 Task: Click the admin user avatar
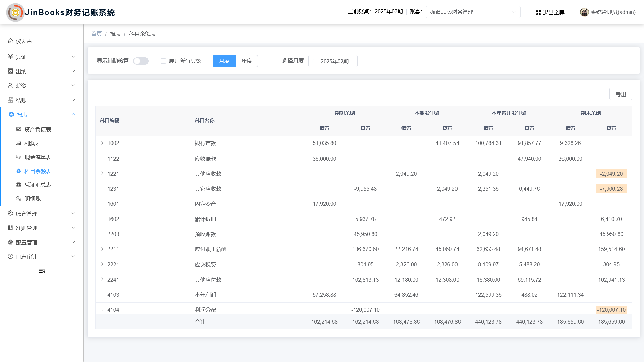pyautogui.click(x=584, y=12)
